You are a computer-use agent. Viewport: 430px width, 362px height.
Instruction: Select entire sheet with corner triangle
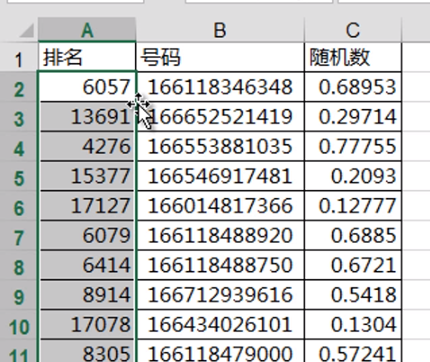click(x=26, y=31)
